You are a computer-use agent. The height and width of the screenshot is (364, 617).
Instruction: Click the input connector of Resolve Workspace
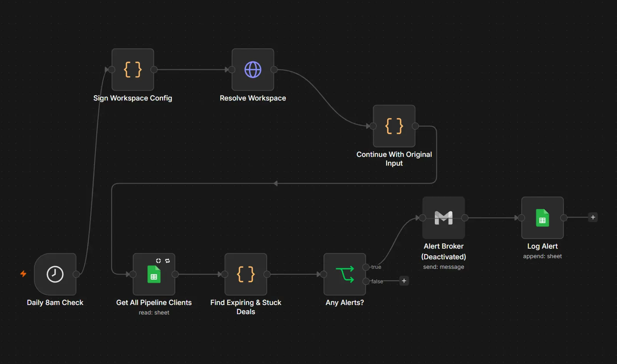pos(232,70)
